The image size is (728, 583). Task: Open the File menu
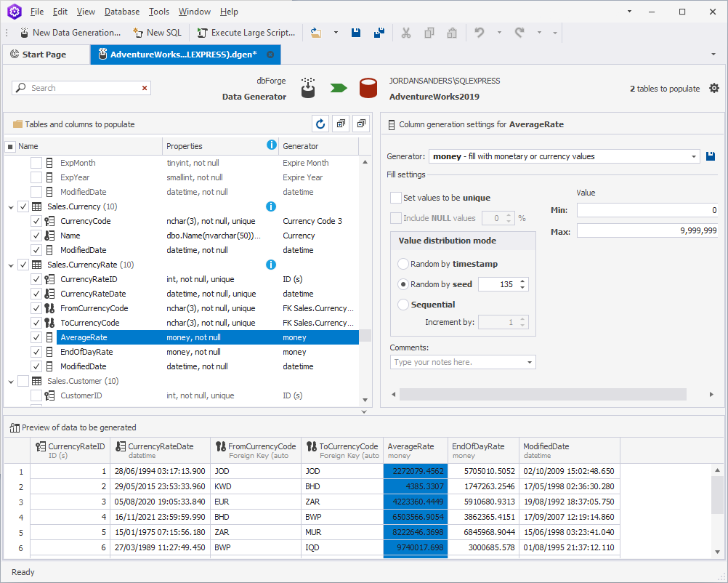(36, 12)
